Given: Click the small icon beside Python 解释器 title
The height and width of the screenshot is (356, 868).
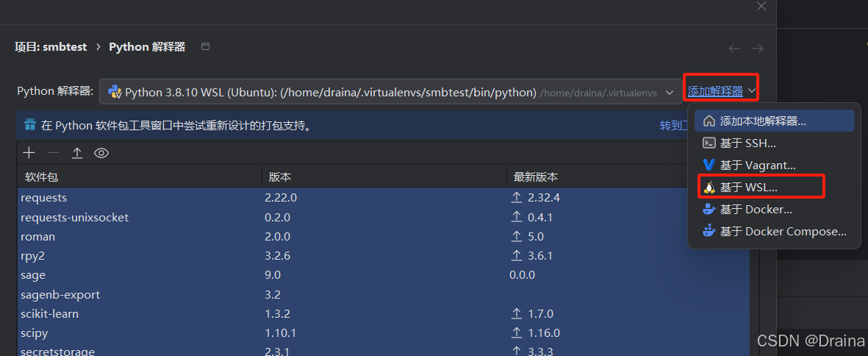Looking at the screenshot, I should 206,47.
